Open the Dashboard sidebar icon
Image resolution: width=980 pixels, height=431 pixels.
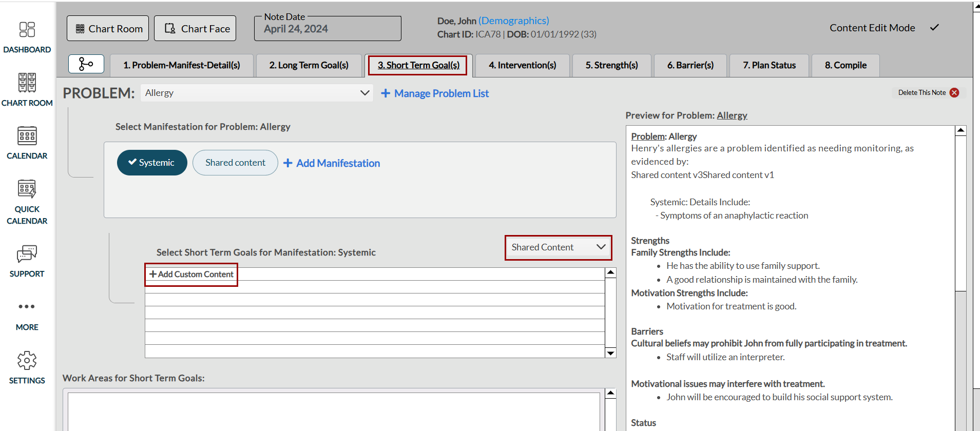[27, 30]
